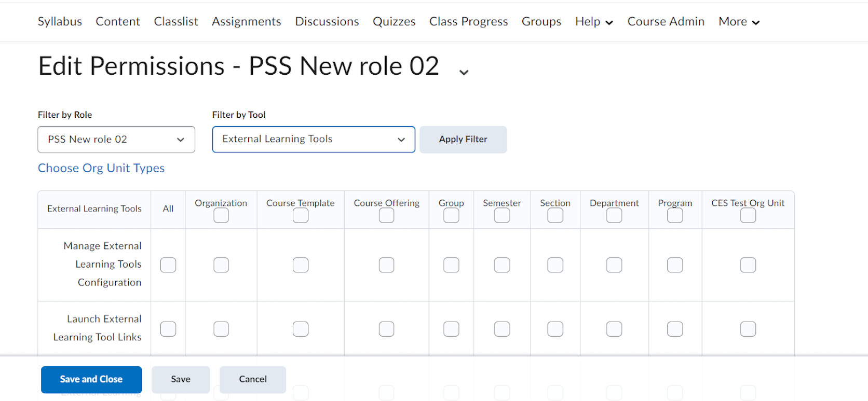868x401 pixels.
Task: Open the Syllabus nav item
Action: point(60,21)
